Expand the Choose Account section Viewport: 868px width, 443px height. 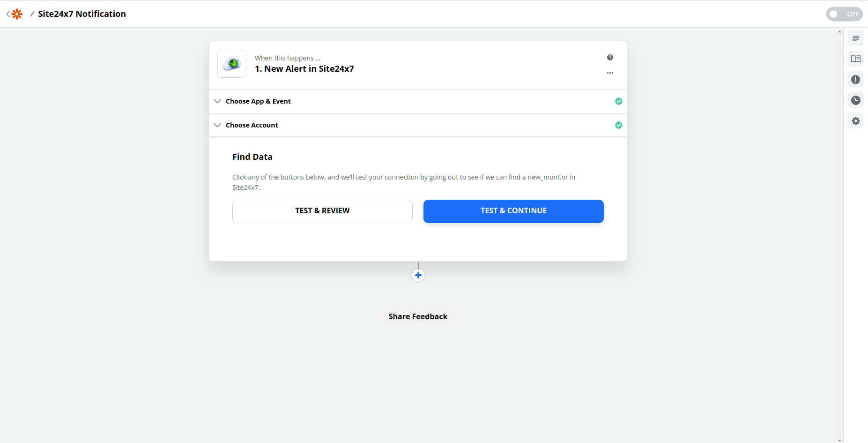tap(252, 125)
